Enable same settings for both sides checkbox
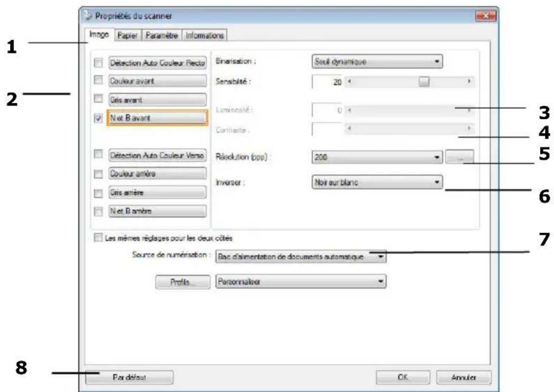Image resolution: width=554 pixels, height=392 pixels. [x=98, y=238]
